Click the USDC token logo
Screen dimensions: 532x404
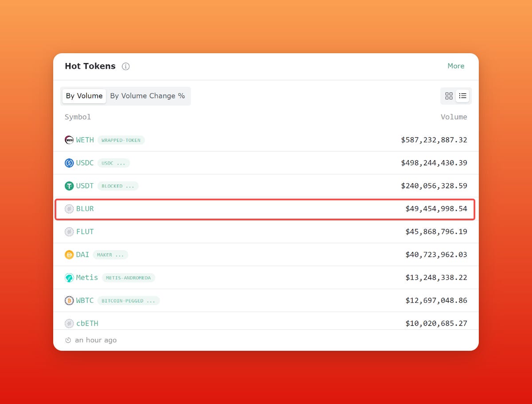pos(69,163)
